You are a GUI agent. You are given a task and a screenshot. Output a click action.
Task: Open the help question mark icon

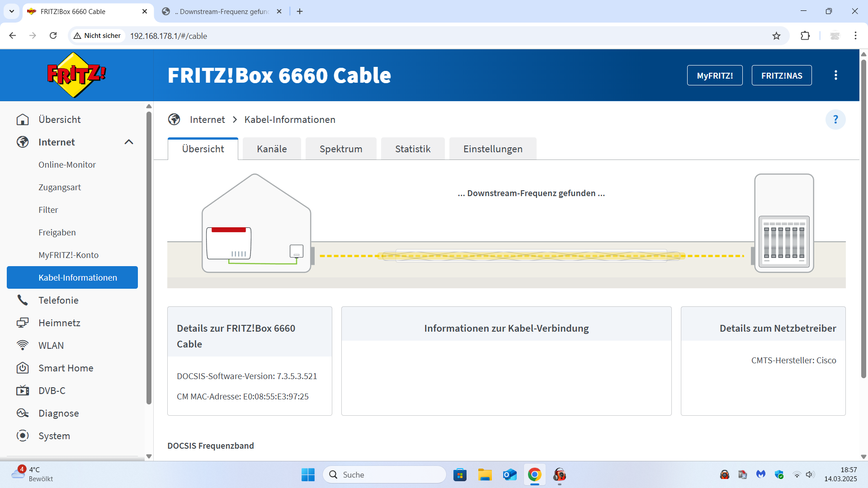[835, 120]
